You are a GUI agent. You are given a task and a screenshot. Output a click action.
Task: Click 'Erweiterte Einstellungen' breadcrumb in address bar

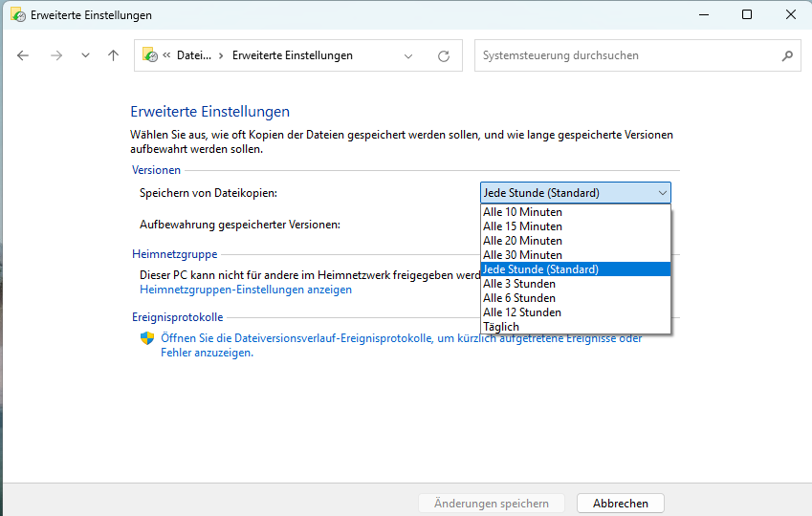(293, 55)
